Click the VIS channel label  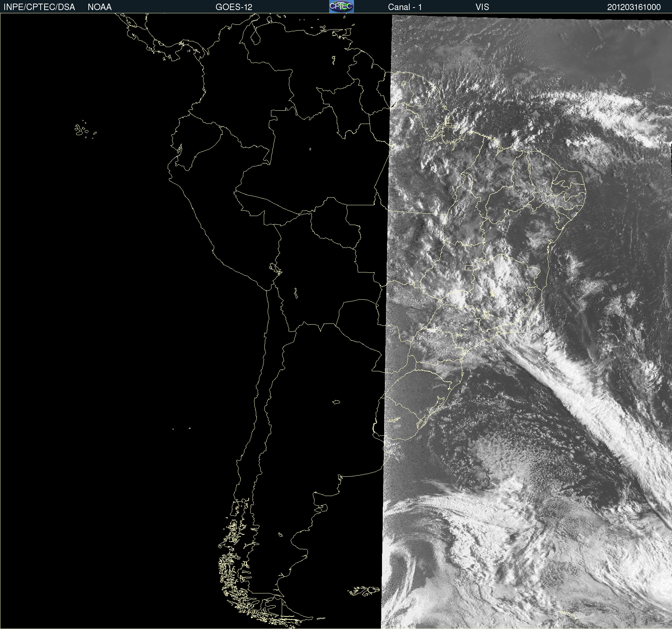click(x=482, y=7)
